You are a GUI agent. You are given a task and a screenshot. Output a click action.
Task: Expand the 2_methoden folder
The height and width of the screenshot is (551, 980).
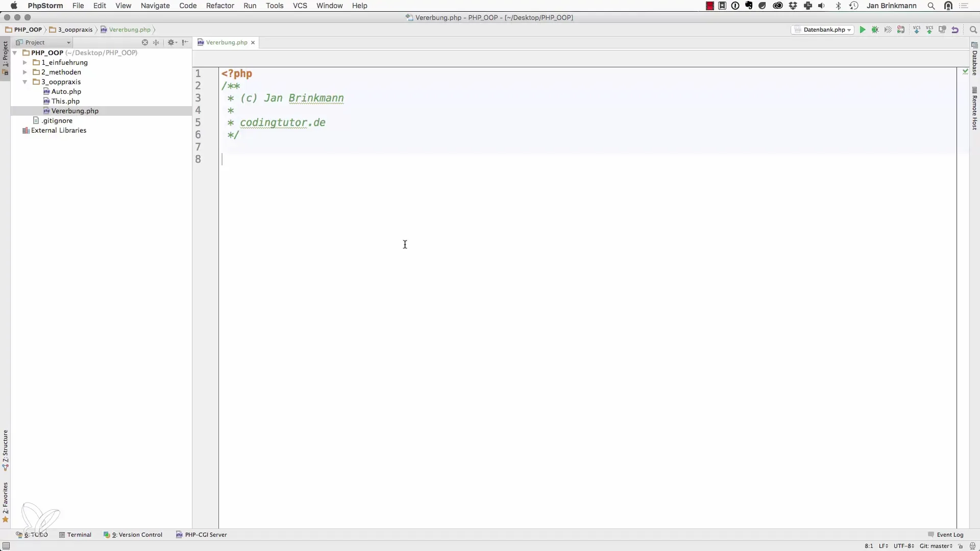tap(24, 72)
